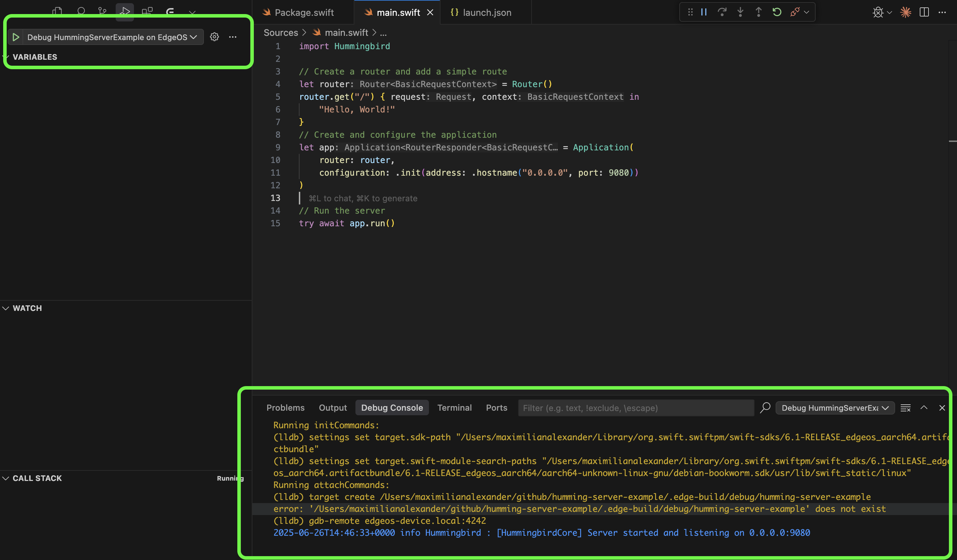
Task: Open the Explorer files view
Action: (57, 11)
